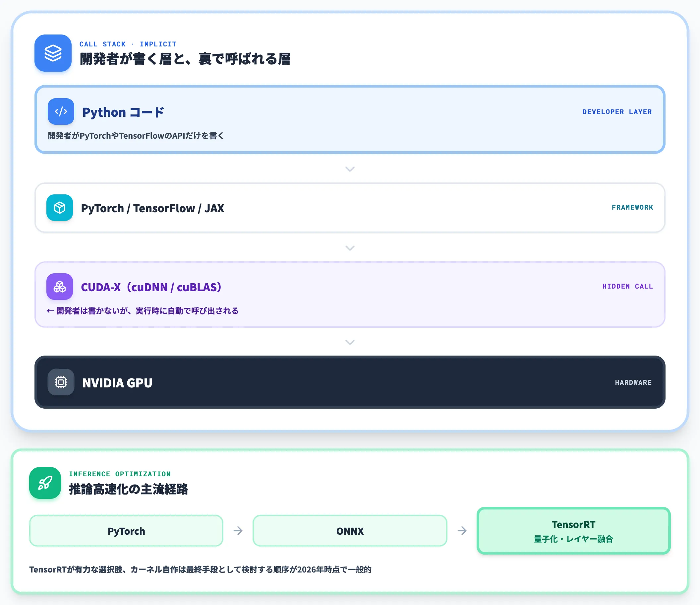The width and height of the screenshot is (700, 605).
Task: Click the chevron below Python コード card
Action: pyautogui.click(x=350, y=169)
